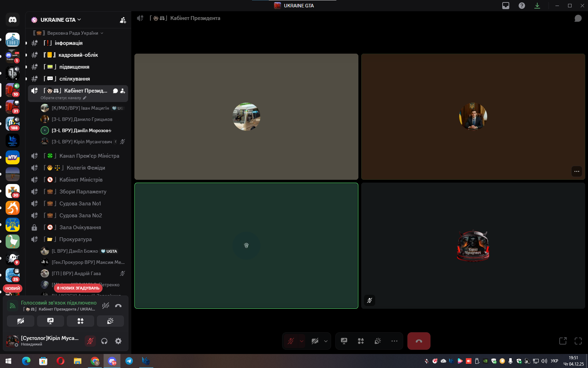This screenshot has width=588, height=368.
Task: Share screen from side voice panel
Action: click(x=50, y=321)
